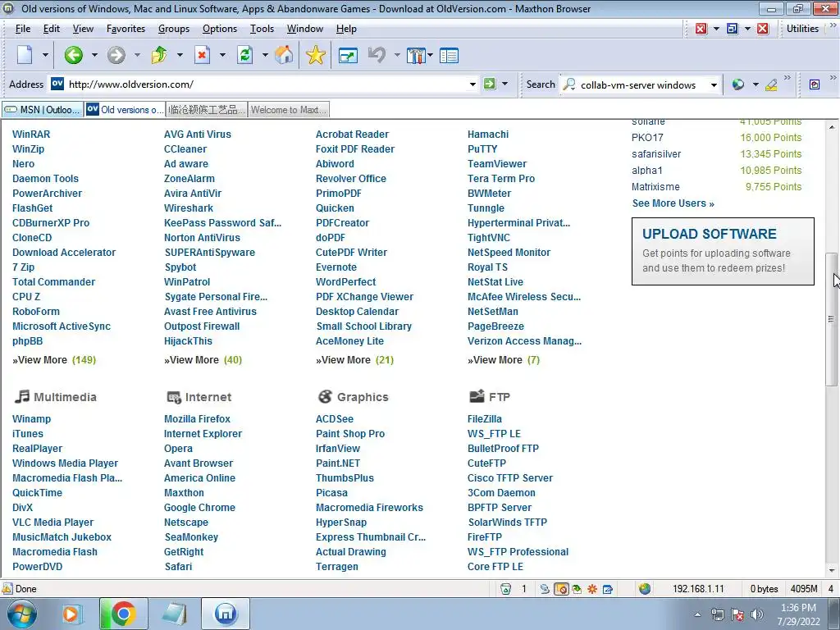The height and width of the screenshot is (630, 840).
Task: Click the sidebar list layout icon
Action: [x=449, y=55]
